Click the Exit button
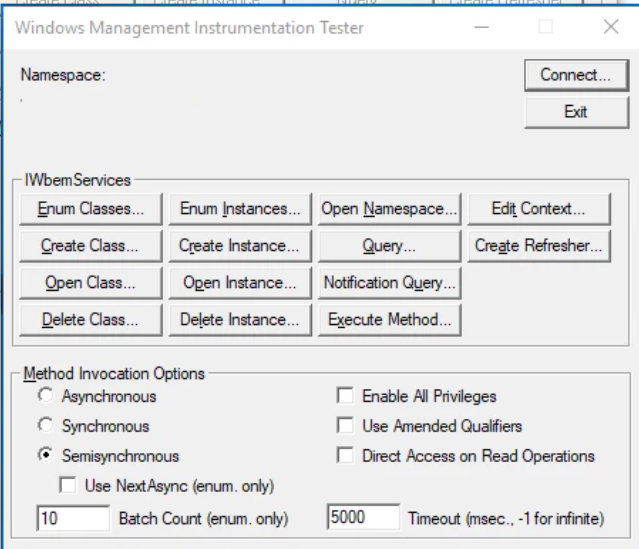The image size is (639, 549). (x=576, y=112)
